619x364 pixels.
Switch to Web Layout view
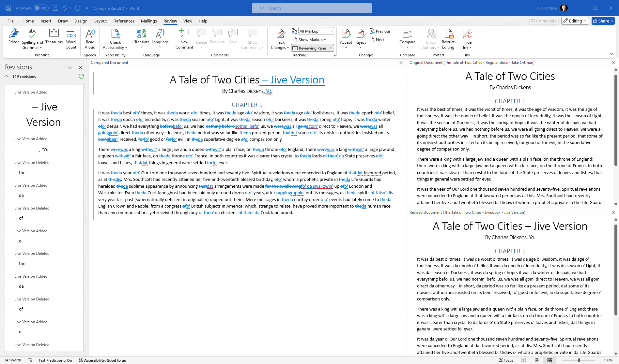pos(550,360)
